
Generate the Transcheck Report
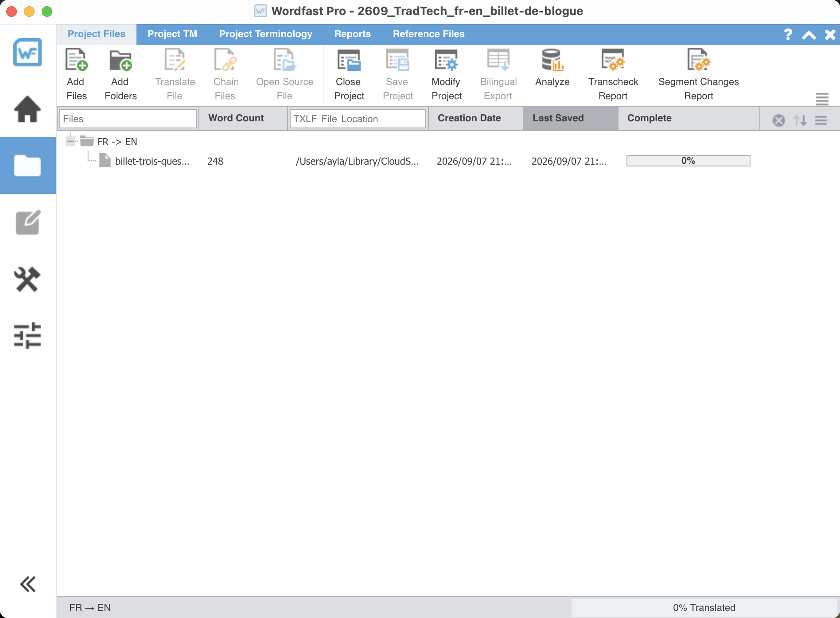[613, 74]
